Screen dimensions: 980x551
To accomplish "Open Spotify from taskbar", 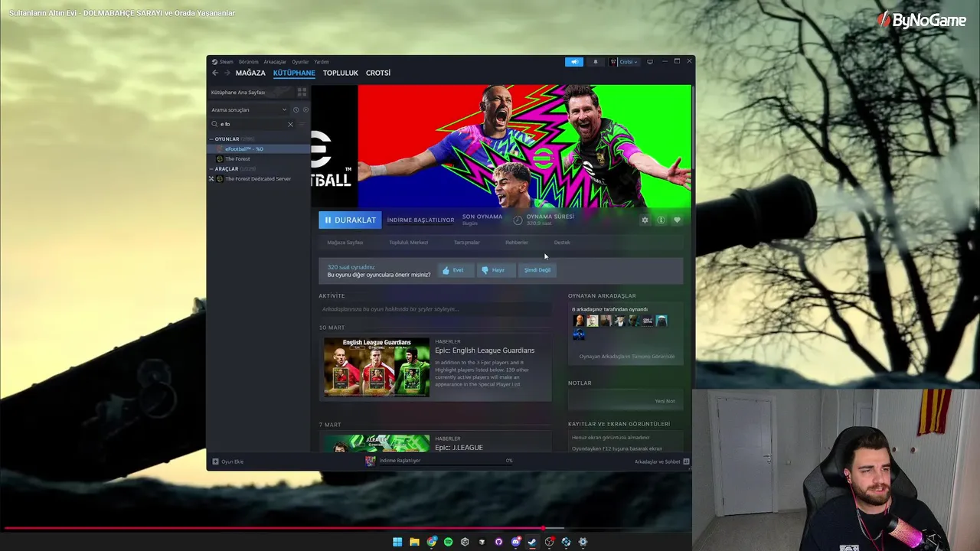I will click(449, 542).
